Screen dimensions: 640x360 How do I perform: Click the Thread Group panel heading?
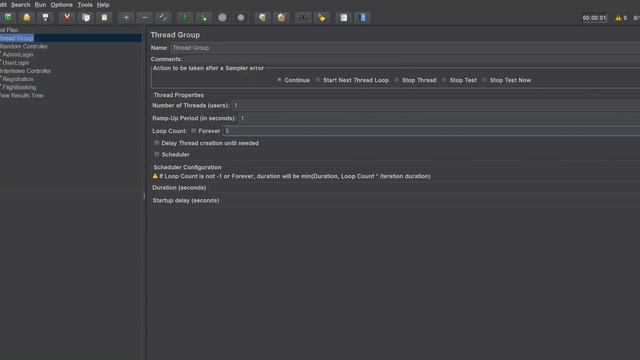click(175, 35)
